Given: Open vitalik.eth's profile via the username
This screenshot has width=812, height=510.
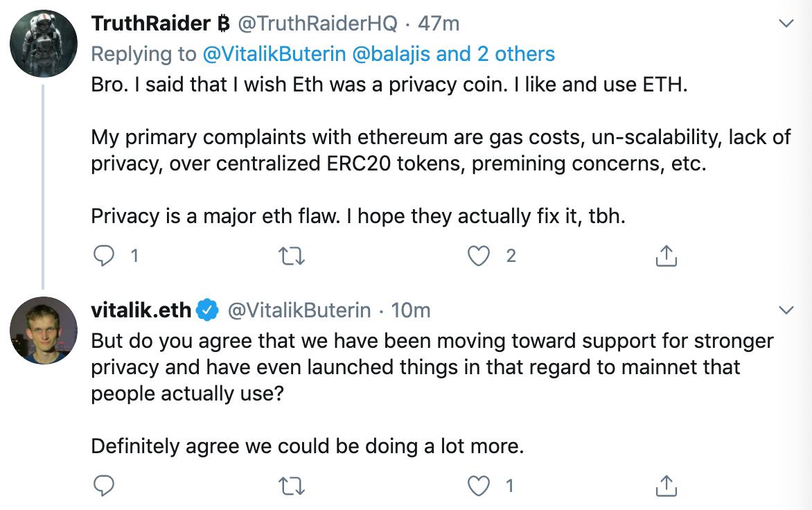Looking at the screenshot, I should point(136,310).
